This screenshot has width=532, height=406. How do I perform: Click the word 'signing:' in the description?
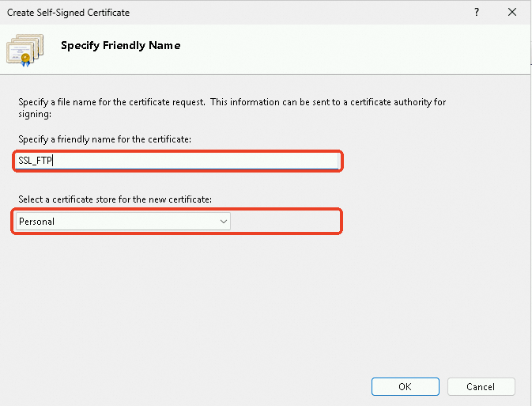[x=35, y=114]
